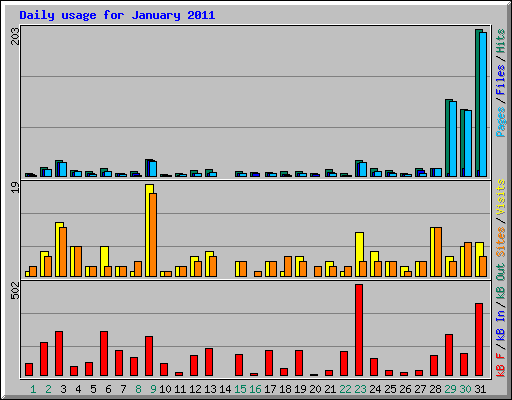The width and height of the screenshot is (512, 400).
Task: Select day 28 on the x-axis
Action: point(435,389)
